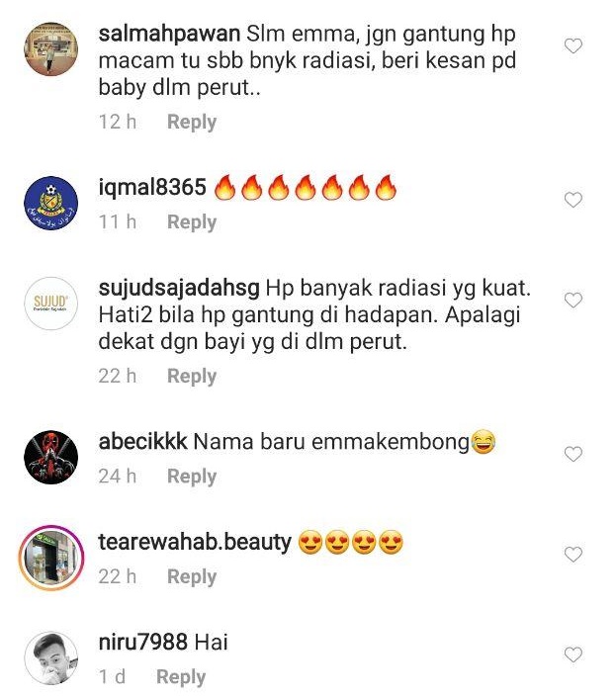Open iqmal8365's blue crest avatar
The width and height of the screenshot is (616, 696).
pos(51,203)
